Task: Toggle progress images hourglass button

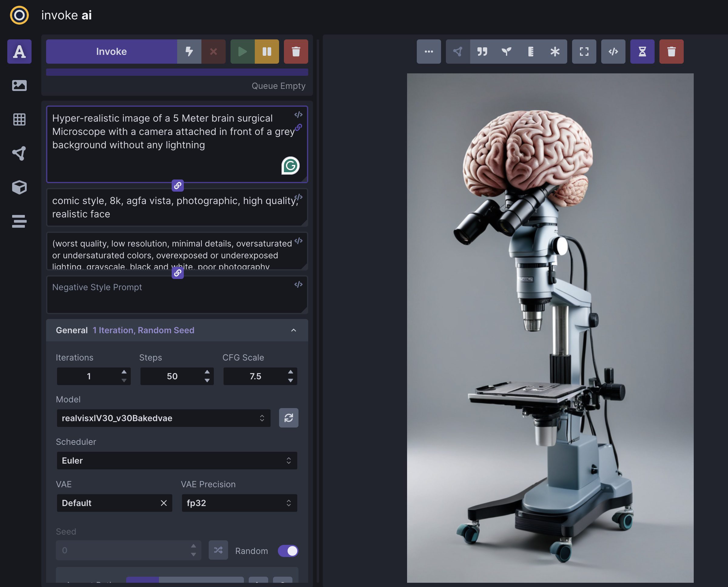Action: [642, 52]
